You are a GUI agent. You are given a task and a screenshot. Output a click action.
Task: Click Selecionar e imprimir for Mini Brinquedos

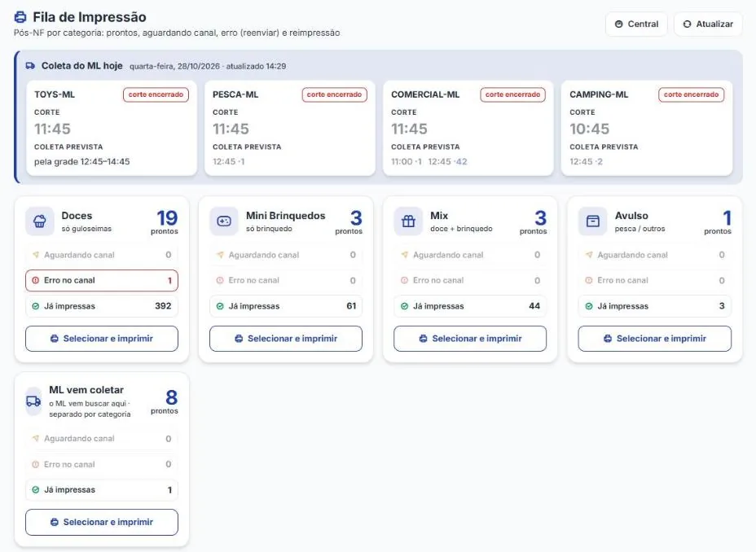click(286, 339)
